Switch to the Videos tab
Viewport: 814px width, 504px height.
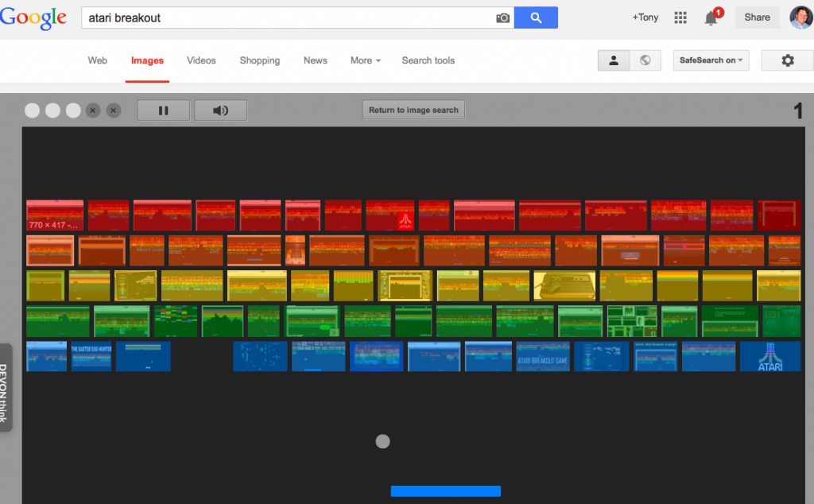(x=201, y=60)
